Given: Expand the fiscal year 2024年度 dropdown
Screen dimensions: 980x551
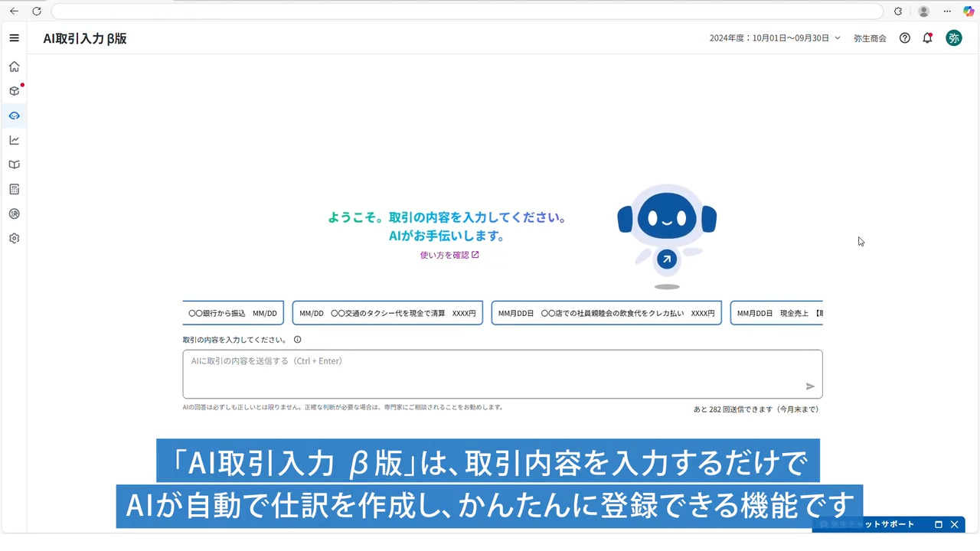Looking at the screenshot, I should click(775, 38).
